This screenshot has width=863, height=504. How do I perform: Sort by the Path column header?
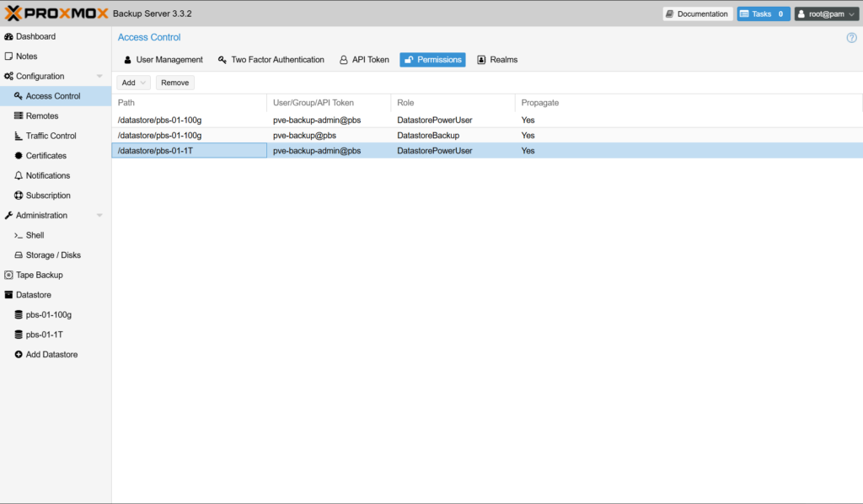tap(189, 103)
